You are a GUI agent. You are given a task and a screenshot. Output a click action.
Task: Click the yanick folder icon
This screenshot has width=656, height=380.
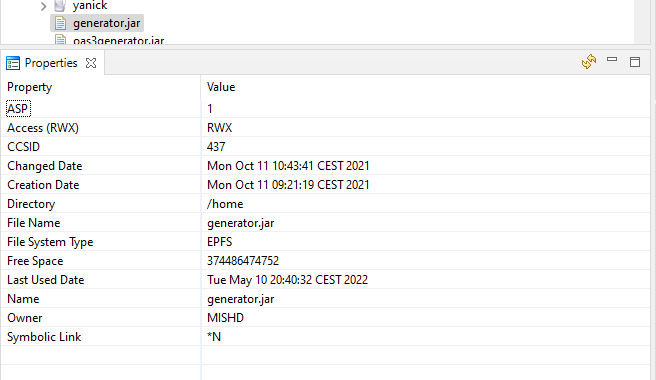coord(60,5)
